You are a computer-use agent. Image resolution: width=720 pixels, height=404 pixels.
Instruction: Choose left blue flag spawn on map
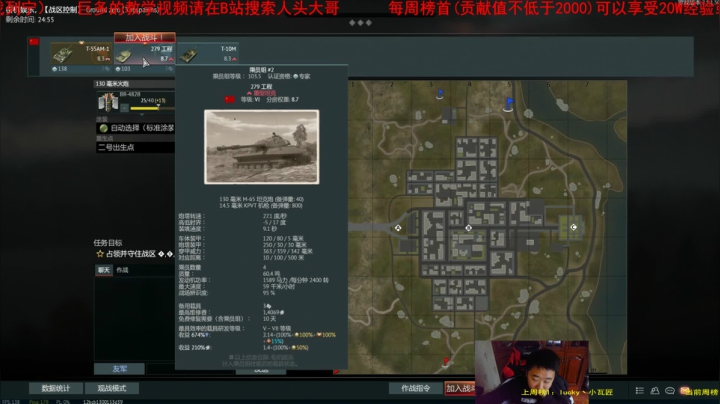click(x=440, y=95)
